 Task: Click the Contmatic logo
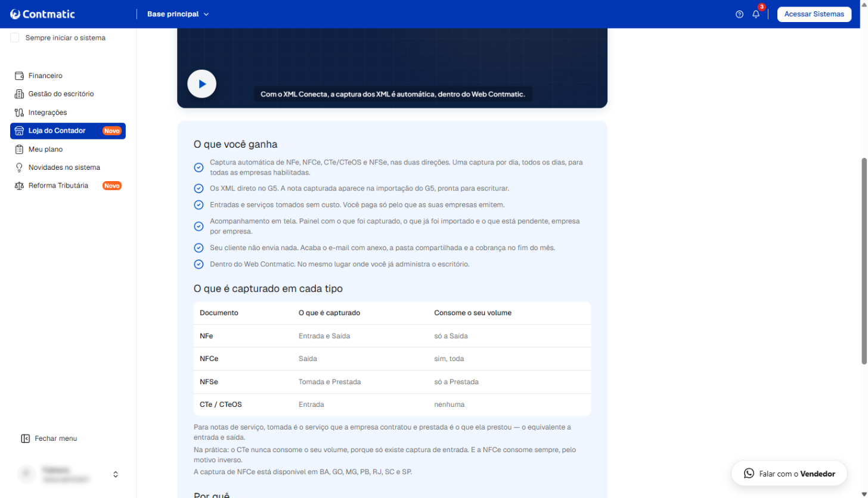(x=42, y=14)
